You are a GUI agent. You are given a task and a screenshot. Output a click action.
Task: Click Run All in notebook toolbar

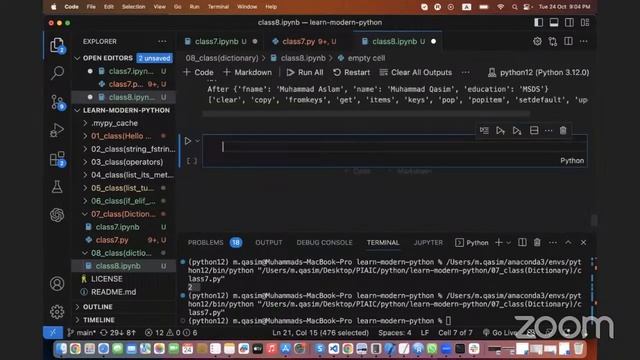pos(305,72)
